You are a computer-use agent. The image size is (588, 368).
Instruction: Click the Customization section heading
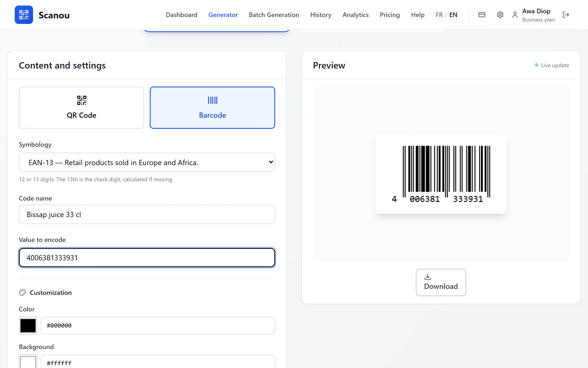(51, 293)
